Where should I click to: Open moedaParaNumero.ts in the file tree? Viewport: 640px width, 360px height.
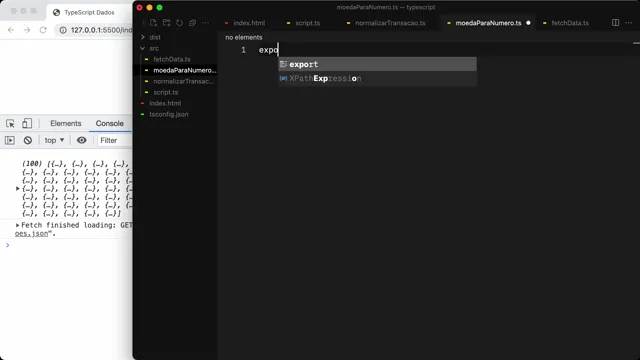point(184,70)
